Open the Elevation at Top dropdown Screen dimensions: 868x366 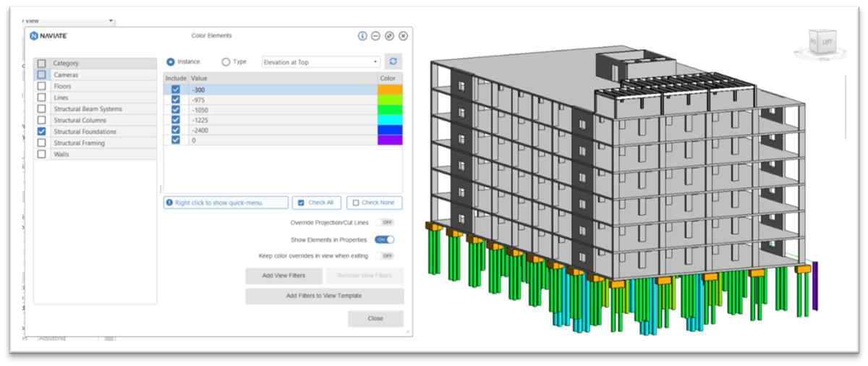pos(320,62)
